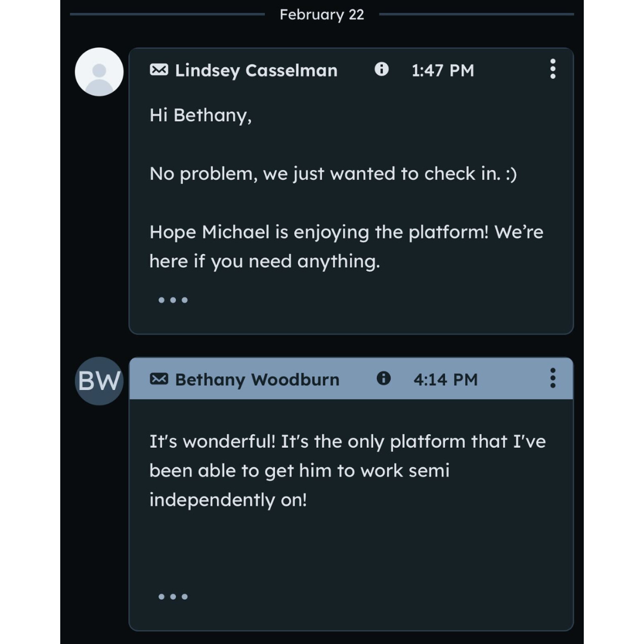This screenshot has height=644, width=644.
Task: Expand the ellipsis under Bethany's message
Action: (x=173, y=596)
